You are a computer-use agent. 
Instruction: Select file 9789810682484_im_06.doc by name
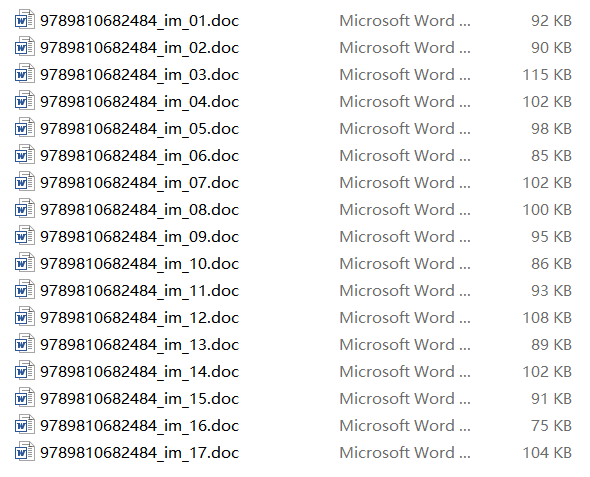coord(139,156)
